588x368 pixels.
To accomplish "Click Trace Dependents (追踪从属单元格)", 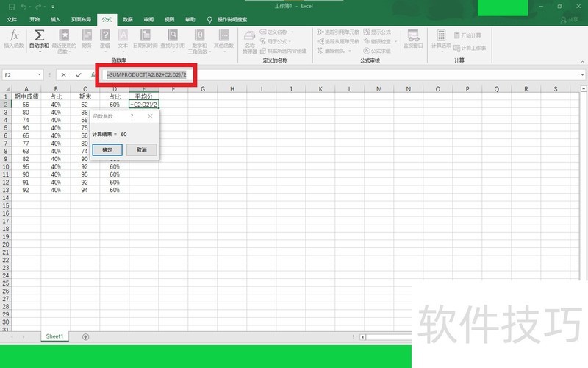I will pos(338,41).
